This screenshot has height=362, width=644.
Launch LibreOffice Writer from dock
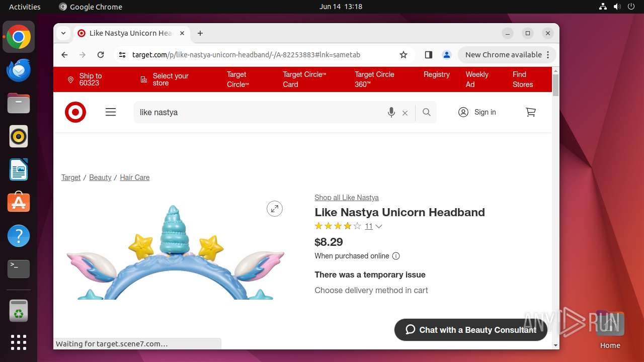[19, 169]
